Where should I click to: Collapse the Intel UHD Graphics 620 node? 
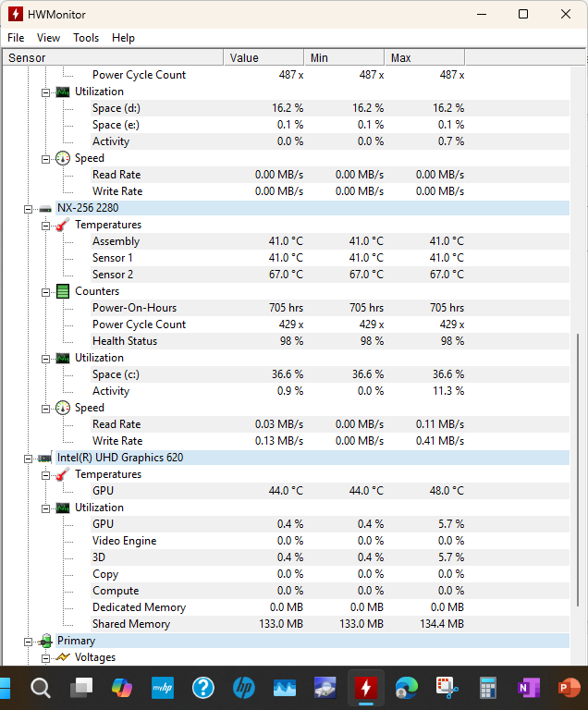pos(28,459)
